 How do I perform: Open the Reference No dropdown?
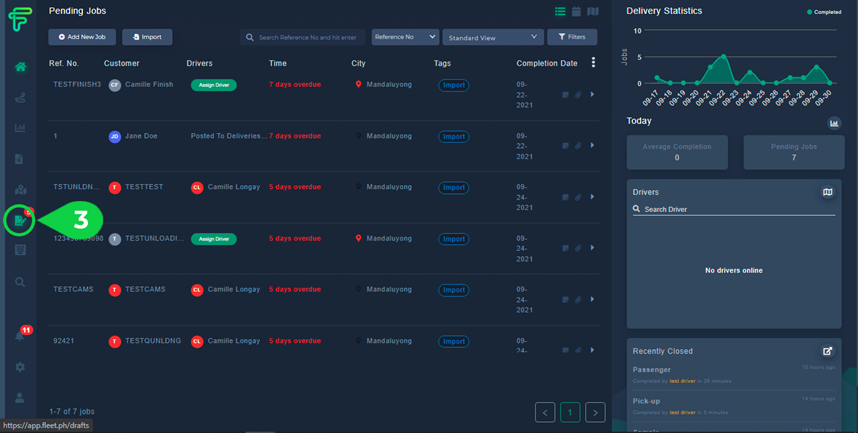(x=405, y=37)
